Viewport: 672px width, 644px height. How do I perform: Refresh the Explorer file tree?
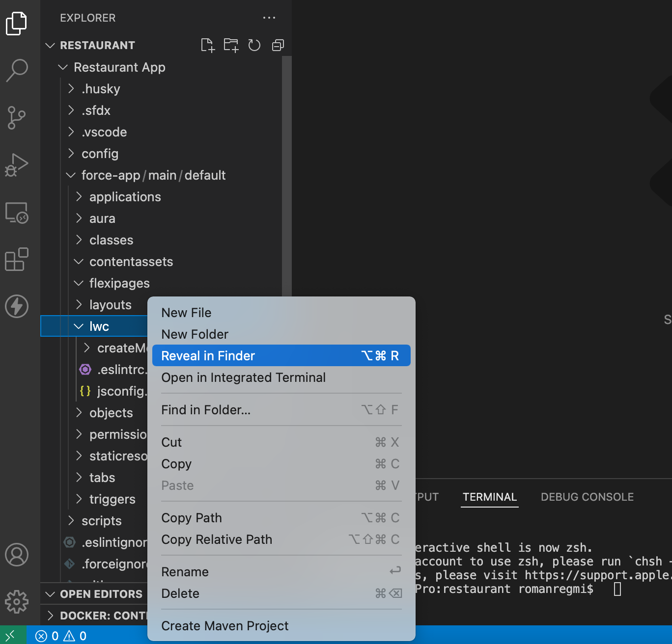click(x=254, y=45)
